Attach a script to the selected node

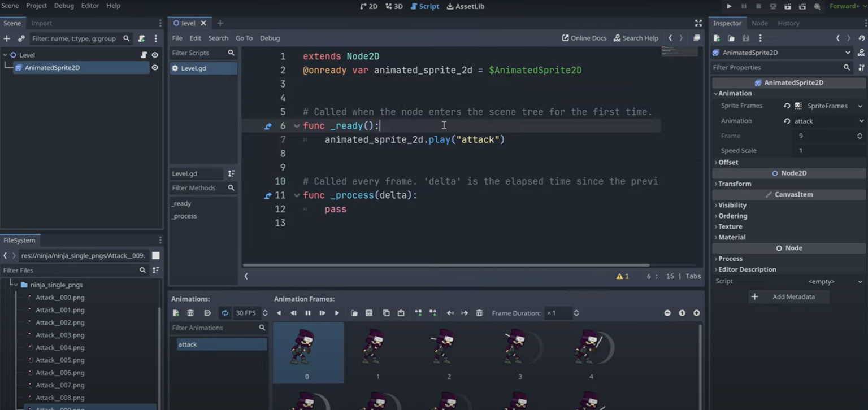point(141,38)
